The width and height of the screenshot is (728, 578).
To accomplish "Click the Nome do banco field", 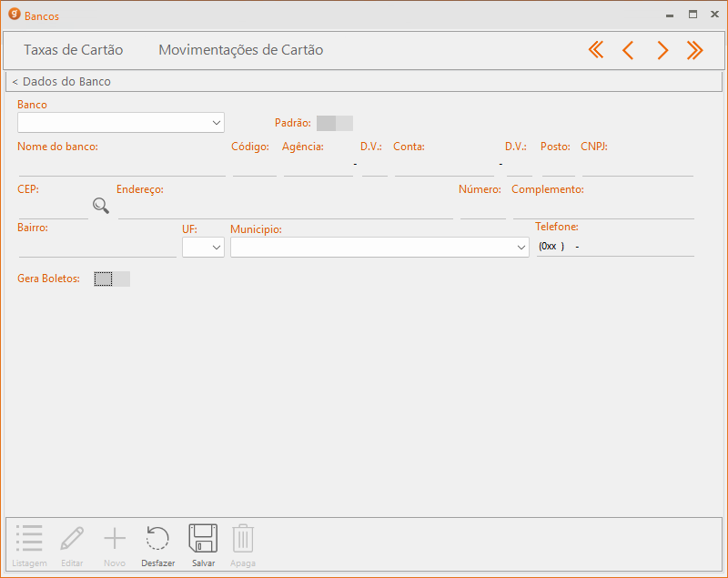I will (122, 165).
